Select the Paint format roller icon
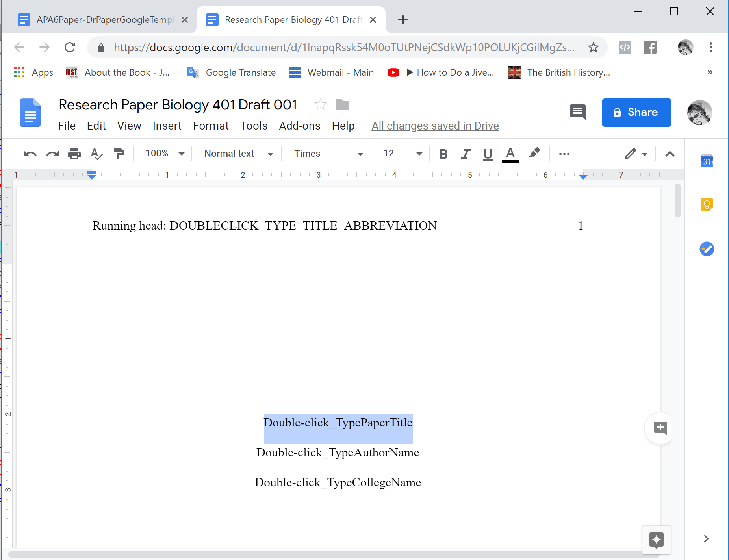The height and width of the screenshot is (560, 729). click(x=119, y=154)
